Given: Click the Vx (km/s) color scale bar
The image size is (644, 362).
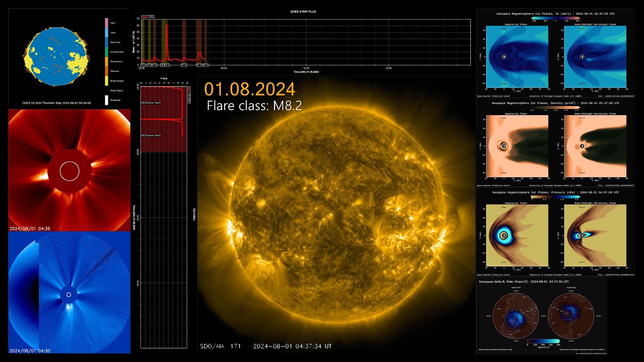Looking at the screenshot, I should click(x=555, y=19).
